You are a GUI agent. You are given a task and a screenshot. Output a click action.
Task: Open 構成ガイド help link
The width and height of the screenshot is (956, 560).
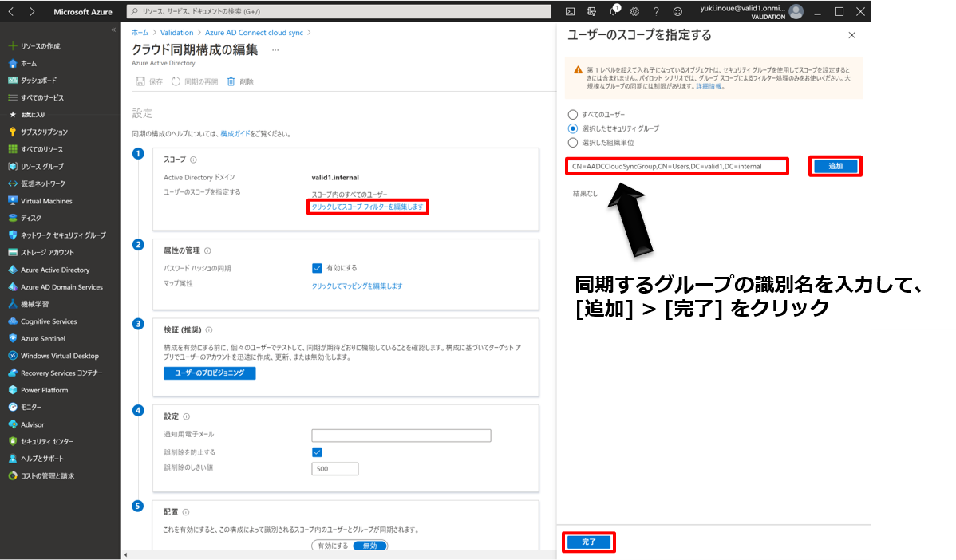coord(235,134)
